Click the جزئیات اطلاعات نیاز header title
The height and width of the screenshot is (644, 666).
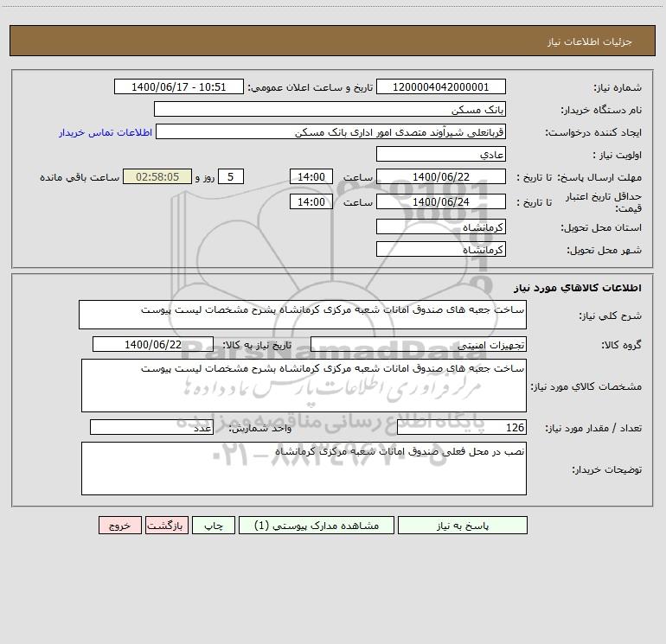(590, 41)
